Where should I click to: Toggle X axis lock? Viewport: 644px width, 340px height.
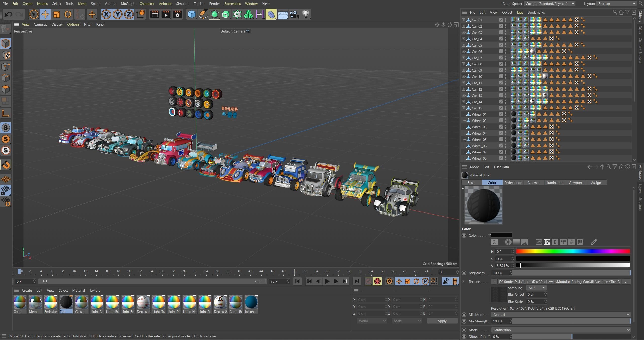tap(106, 14)
